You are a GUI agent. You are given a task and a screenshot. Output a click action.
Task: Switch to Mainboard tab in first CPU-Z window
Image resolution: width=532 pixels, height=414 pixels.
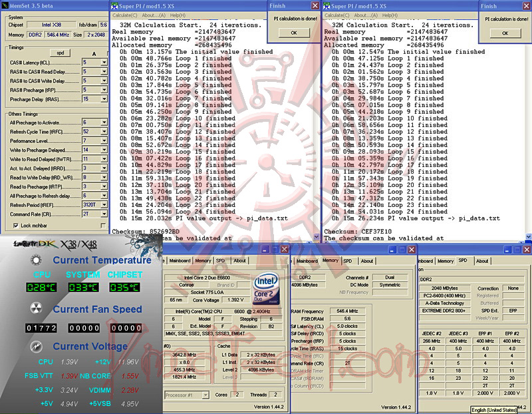(x=180, y=261)
